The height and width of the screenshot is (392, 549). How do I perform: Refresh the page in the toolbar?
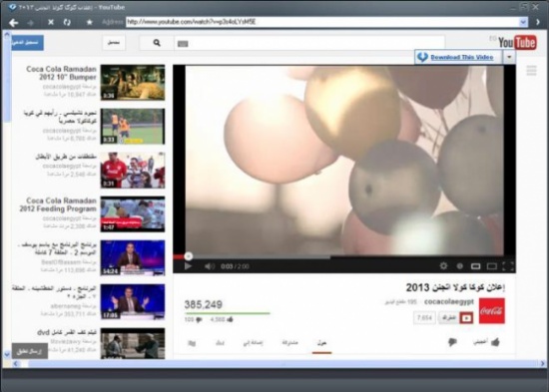(x=67, y=22)
